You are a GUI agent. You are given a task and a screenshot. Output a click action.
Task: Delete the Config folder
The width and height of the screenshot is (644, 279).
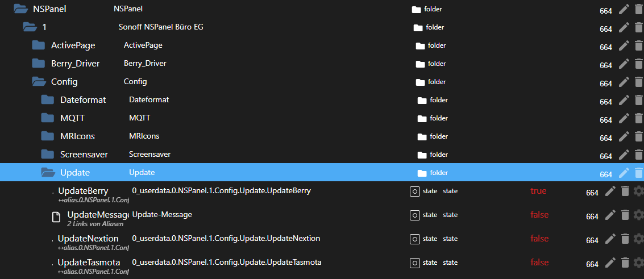638,82
